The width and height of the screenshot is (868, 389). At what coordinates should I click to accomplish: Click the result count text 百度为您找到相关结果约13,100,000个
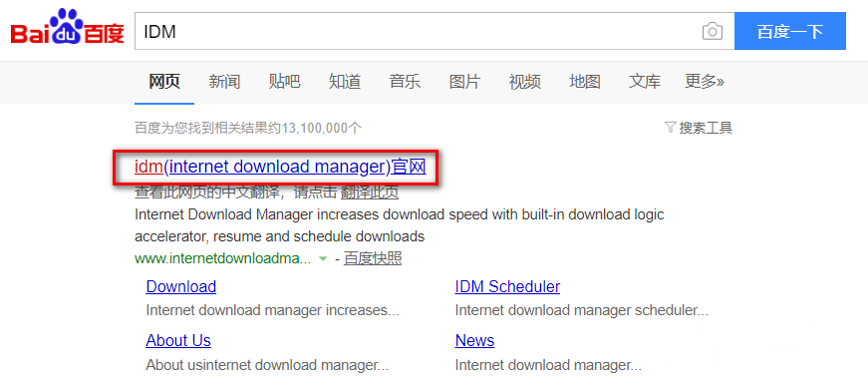pos(248,128)
